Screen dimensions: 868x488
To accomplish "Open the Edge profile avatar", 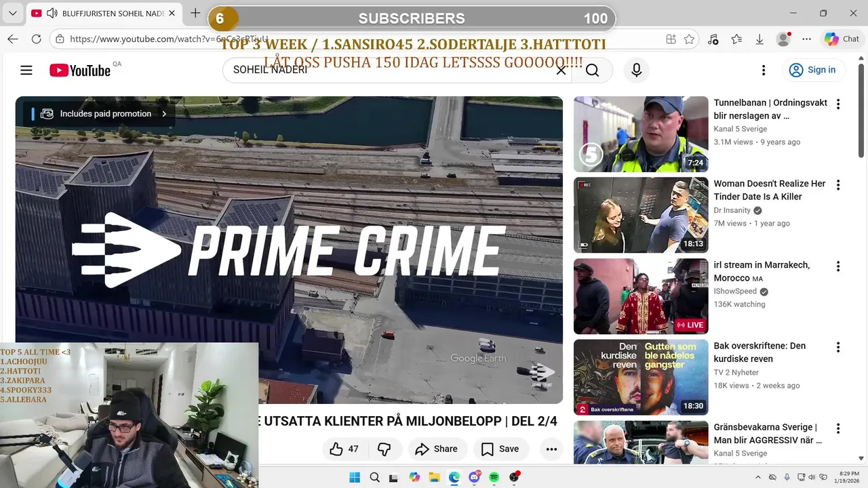I will click(x=783, y=39).
